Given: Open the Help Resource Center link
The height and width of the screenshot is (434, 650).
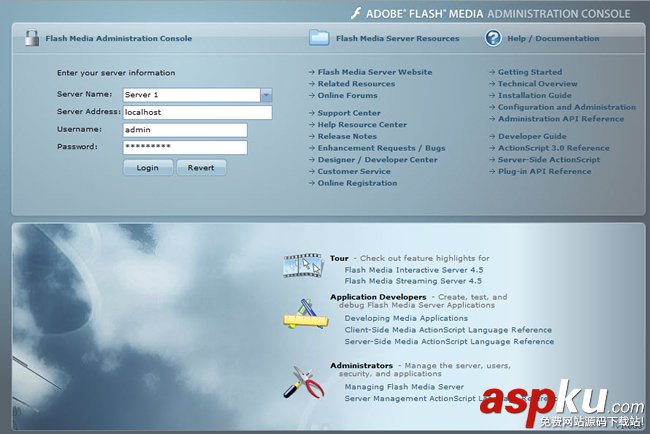Looking at the screenshot, I should 362,124.
